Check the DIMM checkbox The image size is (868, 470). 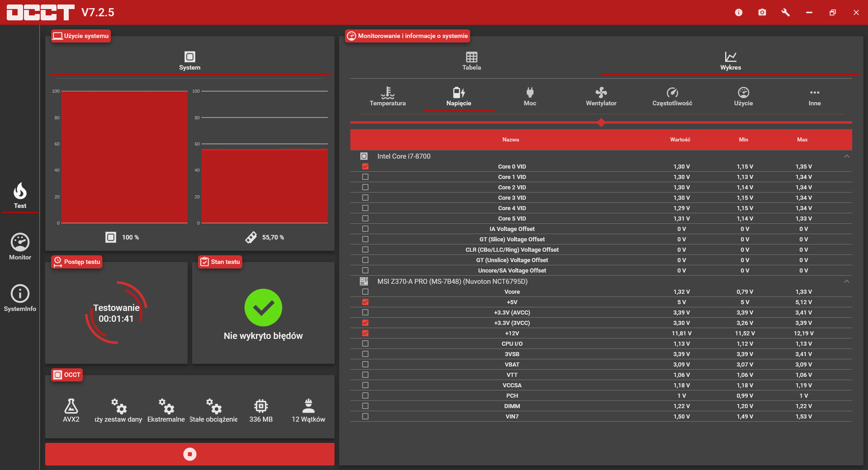(x=365, y=406)
